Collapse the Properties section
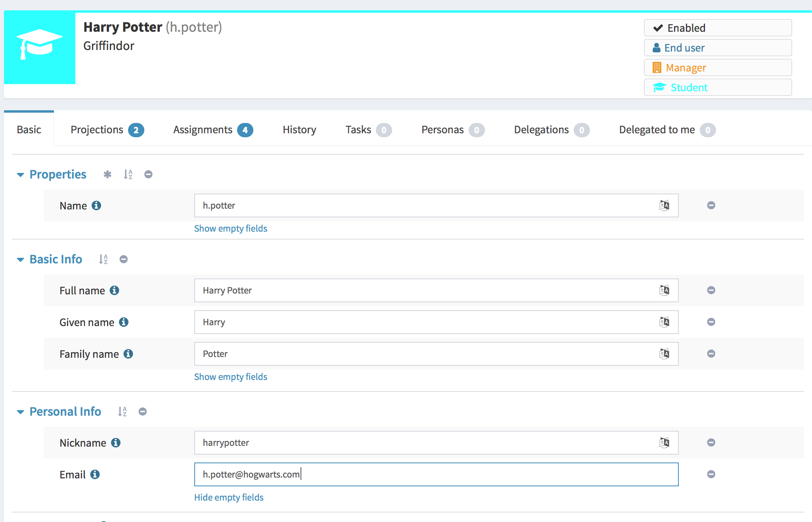The image size is (812, 522). (21, 175)
